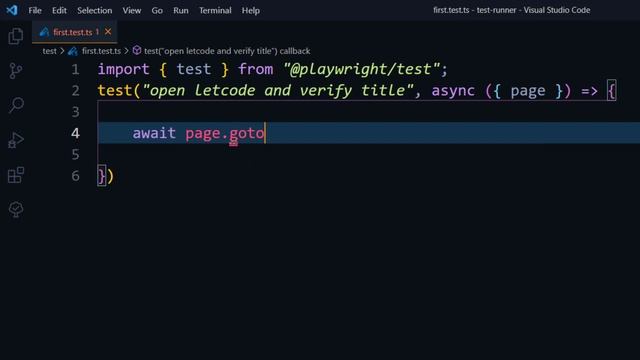This screenshot has width=640, height=360.
Task: Open the Explorer view in activity bar
Action: 16,36
